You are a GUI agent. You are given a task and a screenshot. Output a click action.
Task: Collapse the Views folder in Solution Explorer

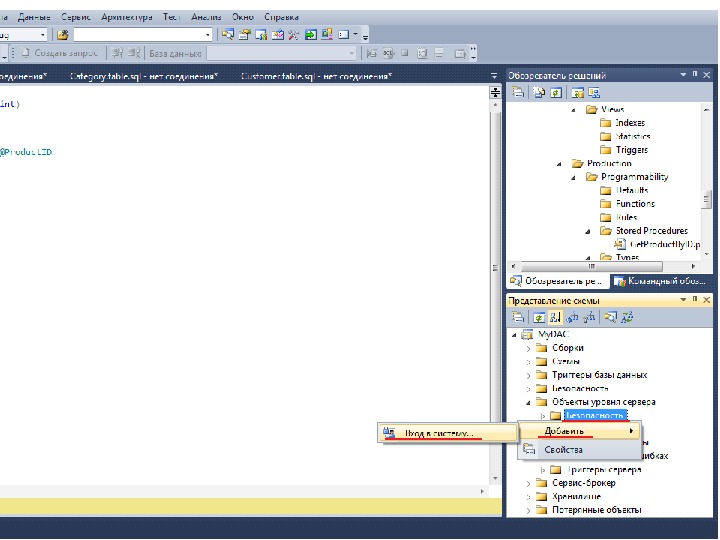tap(573, 110)
